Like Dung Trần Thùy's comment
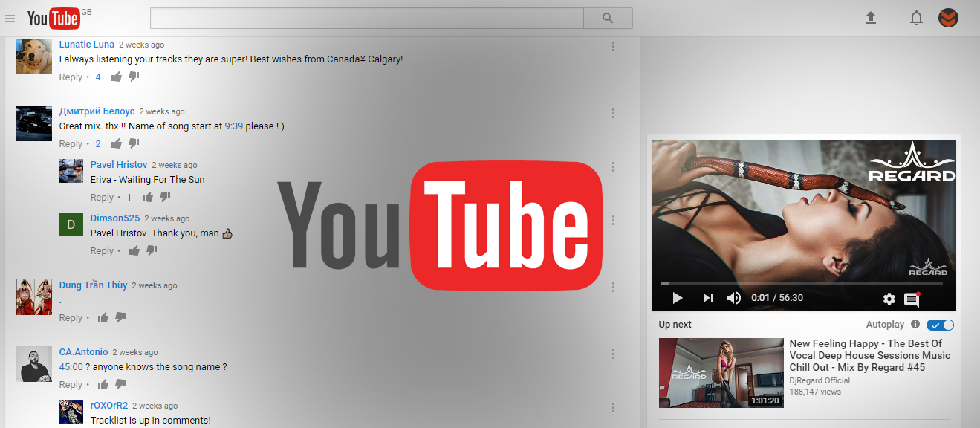Image resolution: width=980 pixels, height=428 pixels. point(103,317)
